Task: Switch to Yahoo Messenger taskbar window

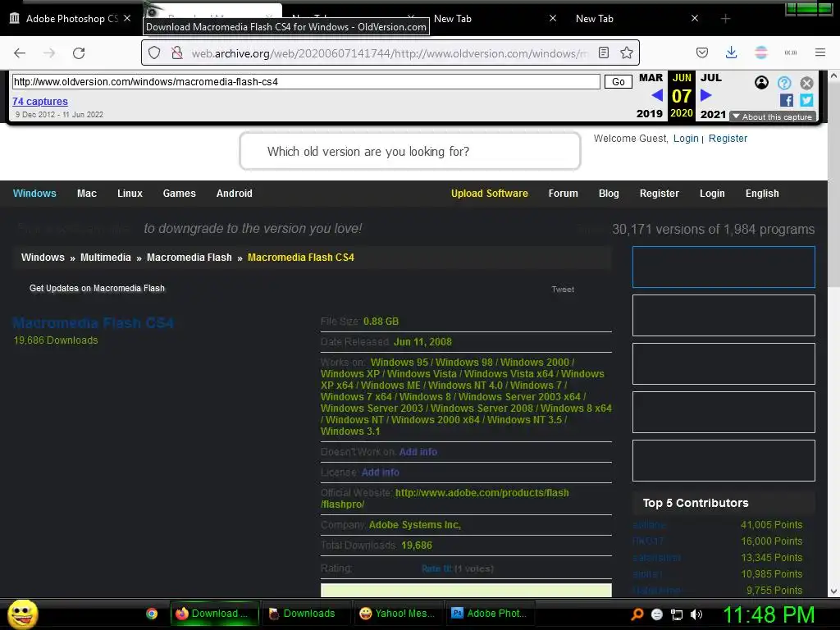Action: (397, 614)
